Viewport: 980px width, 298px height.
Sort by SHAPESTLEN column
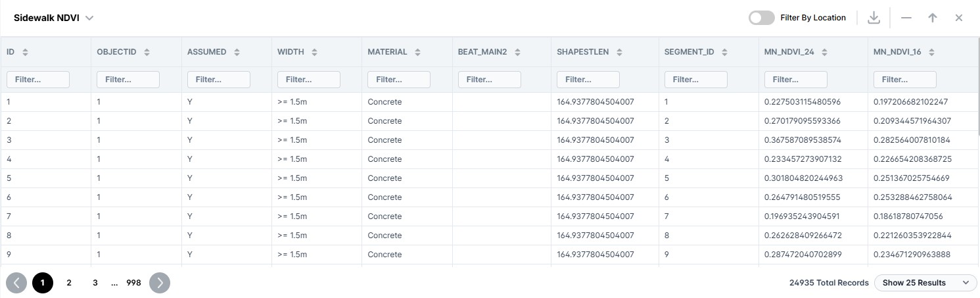coord(619,52)
